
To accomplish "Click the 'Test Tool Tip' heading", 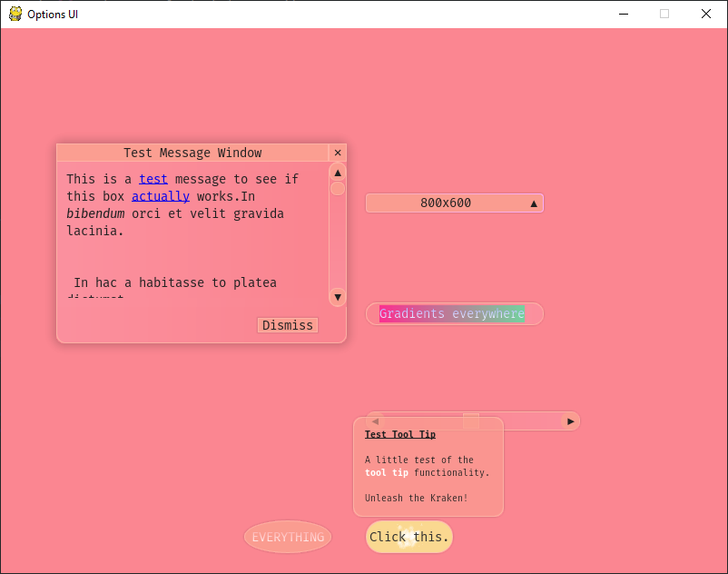I will click(400, 435).
